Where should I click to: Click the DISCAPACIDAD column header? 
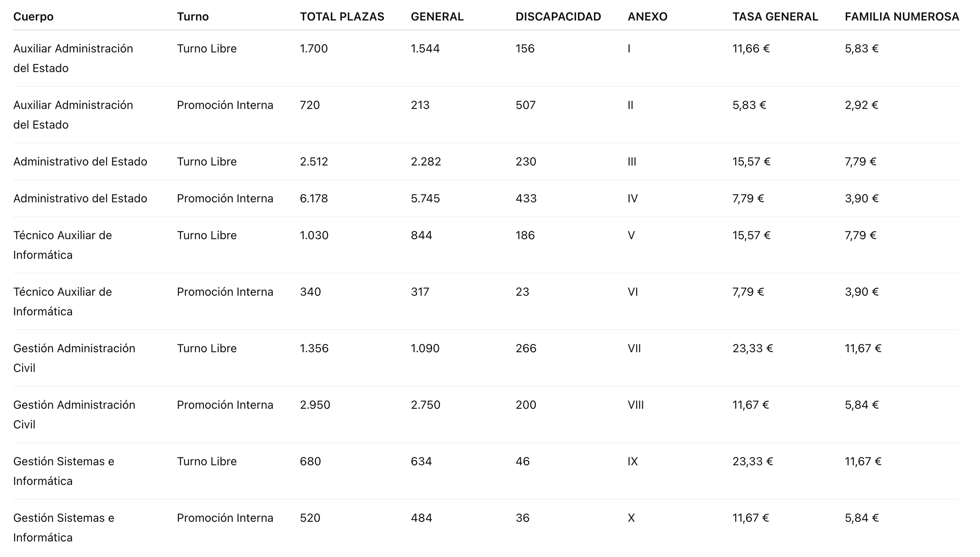558,17
